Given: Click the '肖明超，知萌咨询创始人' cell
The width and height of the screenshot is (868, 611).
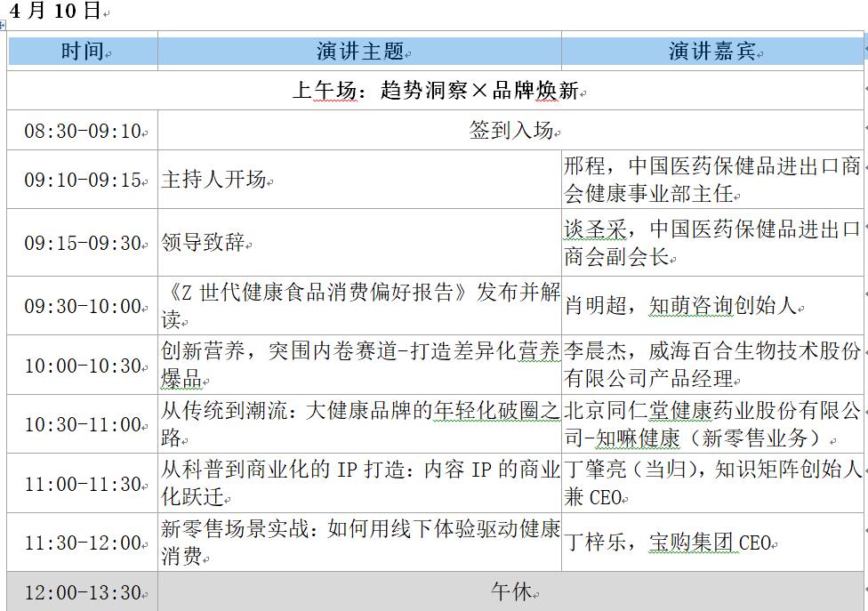Looking at the screenshot, I should (x=713, y=306).
